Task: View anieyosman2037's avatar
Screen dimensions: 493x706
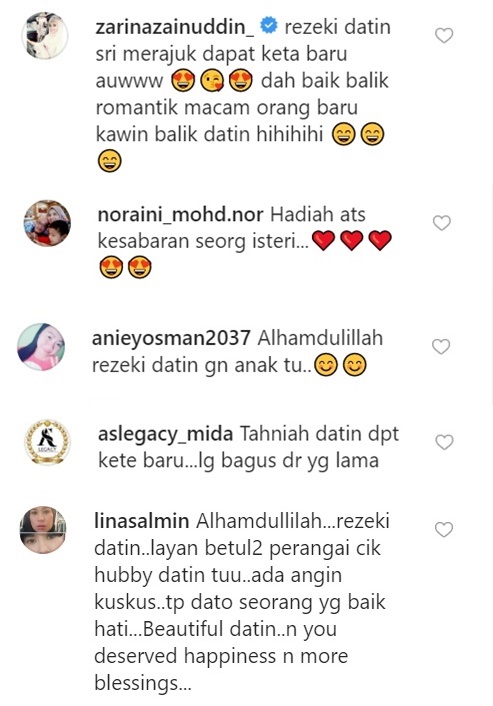Action: click(41, 347)
